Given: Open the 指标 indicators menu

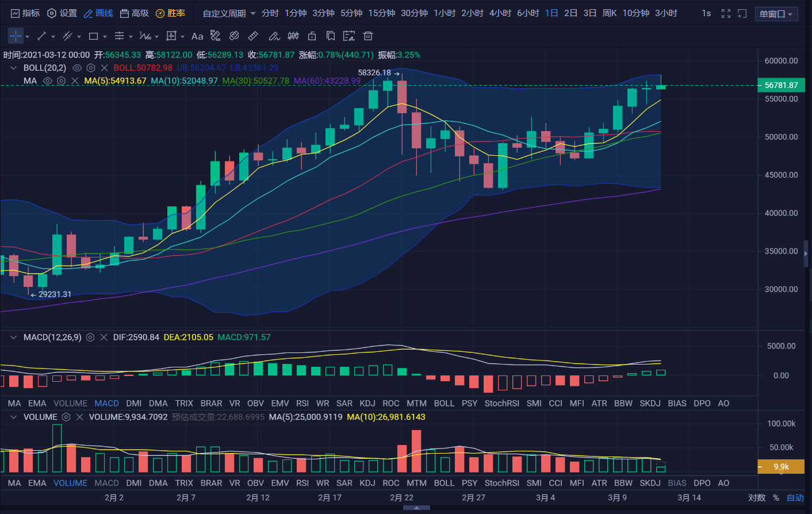Looking at the screenshot, I should click(x=25, y=13).
